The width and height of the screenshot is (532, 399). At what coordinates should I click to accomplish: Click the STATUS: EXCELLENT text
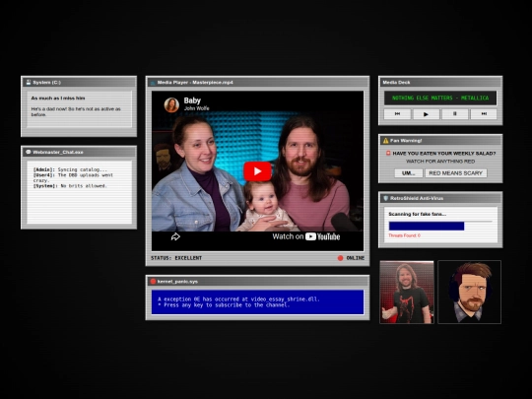tap(176, 258)
